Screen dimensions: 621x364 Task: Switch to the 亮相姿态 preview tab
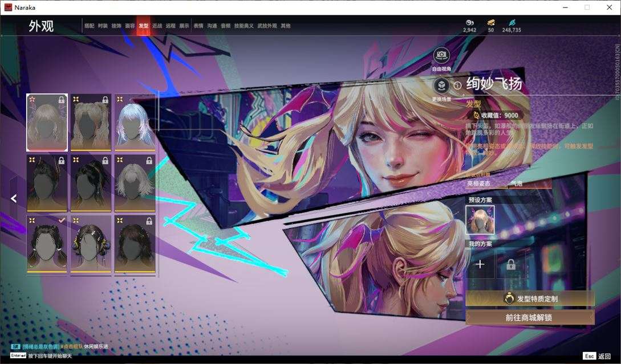pos(478,183)
